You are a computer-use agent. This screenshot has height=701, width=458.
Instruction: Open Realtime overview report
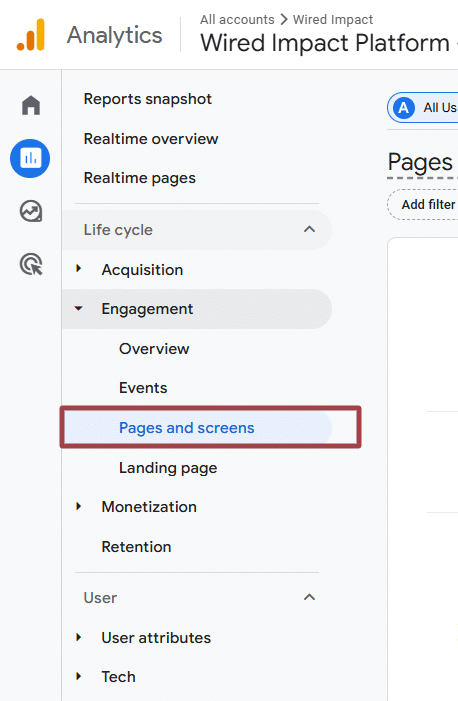pyautogui.click(x=151, y=139)
